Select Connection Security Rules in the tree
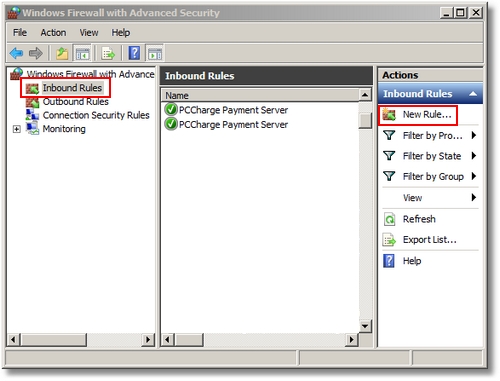Image resolution: width=500 pixels, height=381 pixels. point(96,115)
